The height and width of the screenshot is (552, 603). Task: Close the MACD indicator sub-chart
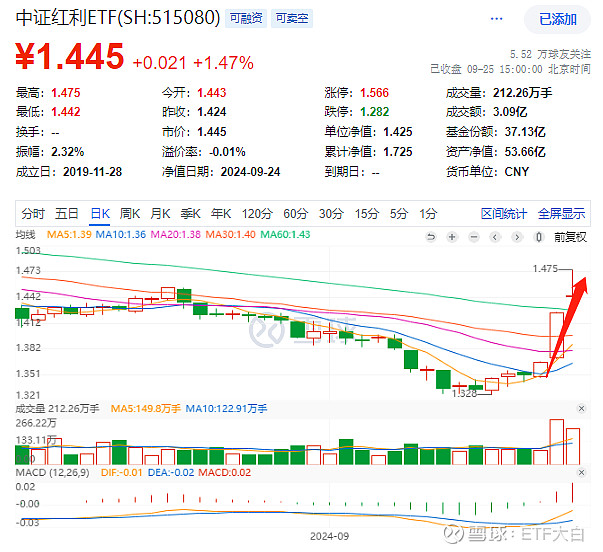581,472
